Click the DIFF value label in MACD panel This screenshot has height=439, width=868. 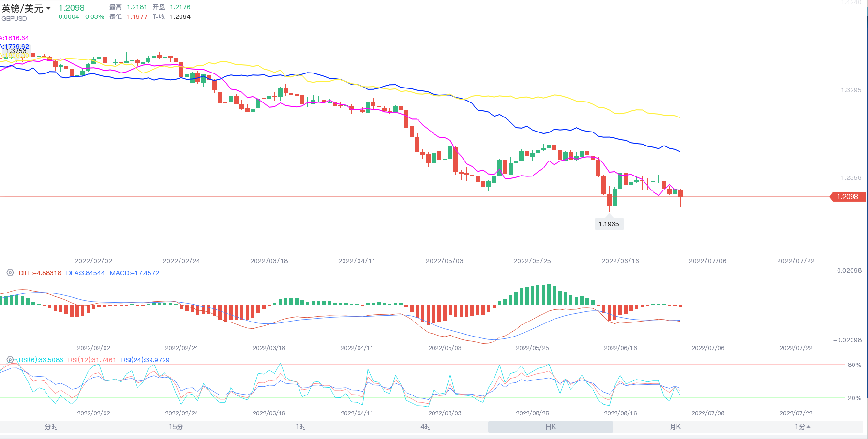coord(40,273)
